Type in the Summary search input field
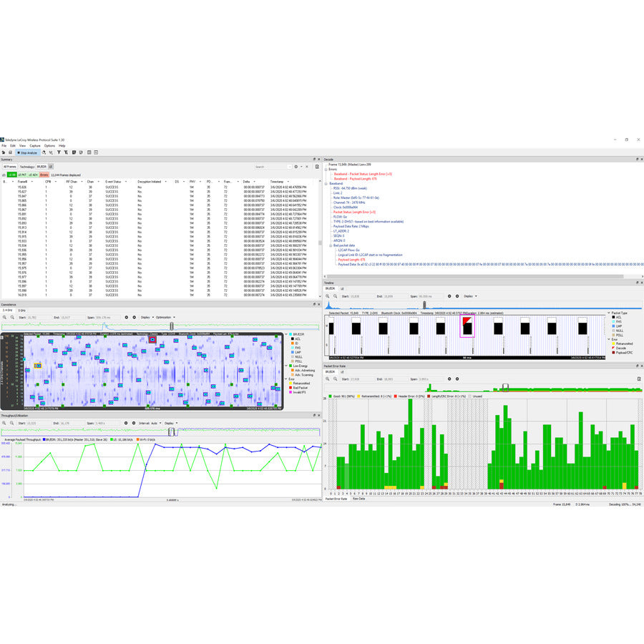Screen dimensions: 644x644 (272, 165)
